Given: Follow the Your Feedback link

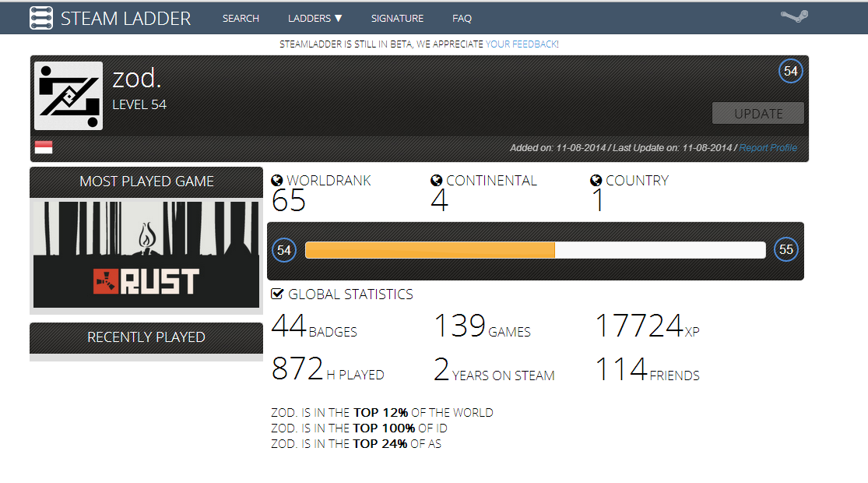Looking at the screenshot, I should [522, 44].
